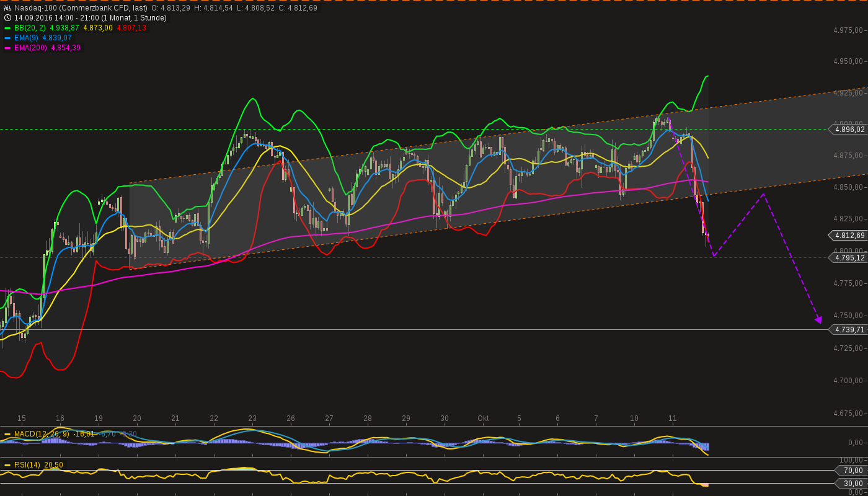This screenshot has width=868, height=496.
Task: Click the blue EMA(9) legend swatch
Action: tap(7, 38)
